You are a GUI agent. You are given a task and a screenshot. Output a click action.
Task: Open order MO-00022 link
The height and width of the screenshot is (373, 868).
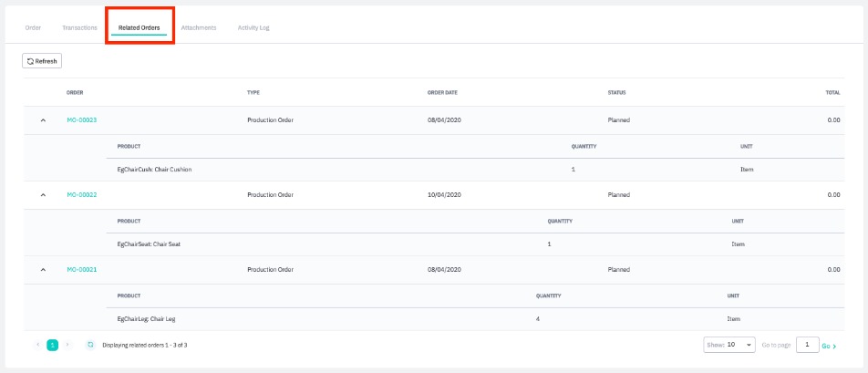click(x=82, y=195)
